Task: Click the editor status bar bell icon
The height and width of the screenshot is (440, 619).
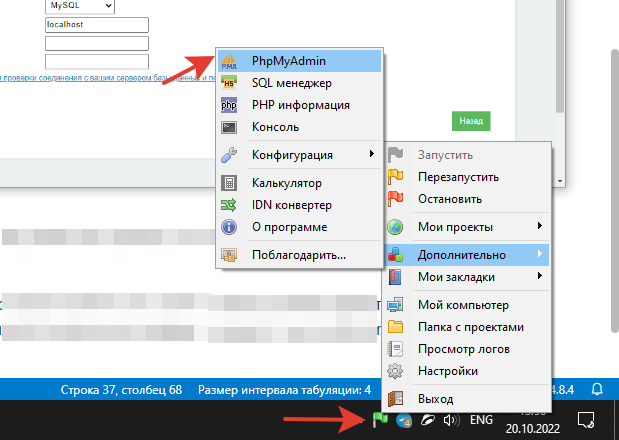Action: [597, 389]
